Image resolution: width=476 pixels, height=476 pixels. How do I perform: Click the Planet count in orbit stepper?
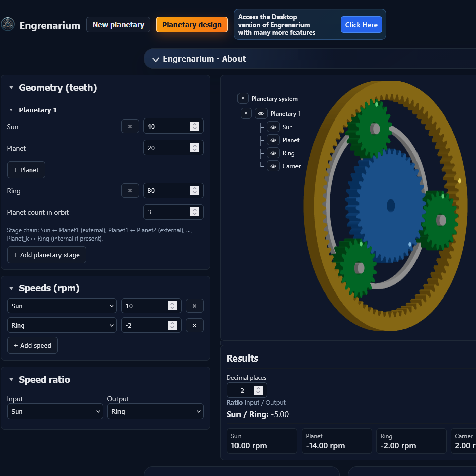click(195, 212)
